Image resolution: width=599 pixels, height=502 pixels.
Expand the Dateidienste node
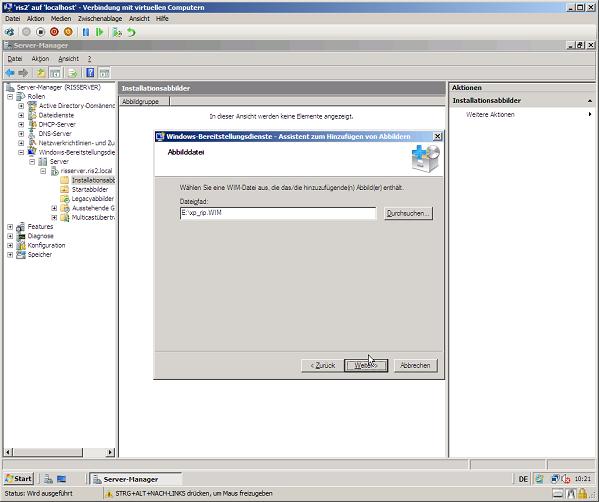pyautogui.click(x=21, y=115)
